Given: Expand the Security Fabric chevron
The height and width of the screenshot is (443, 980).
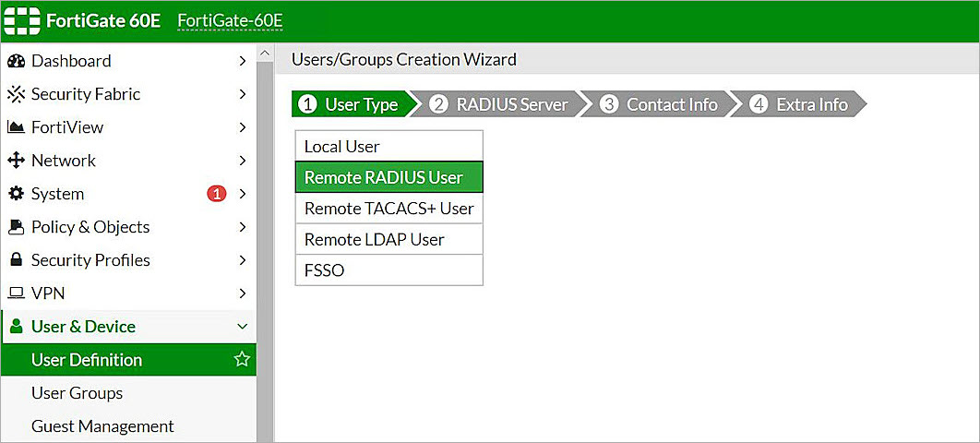Looking at the screenshot, I should 243,94.
